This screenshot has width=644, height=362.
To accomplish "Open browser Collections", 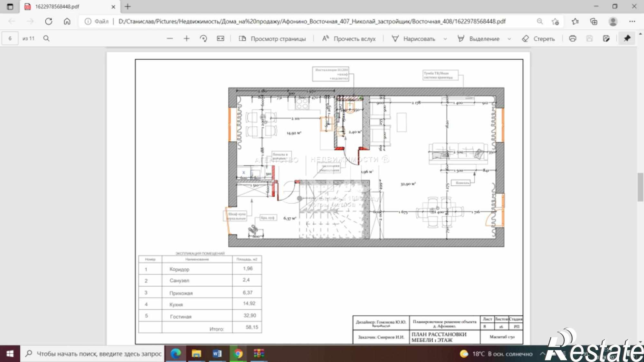I will [x=594, y=21].
